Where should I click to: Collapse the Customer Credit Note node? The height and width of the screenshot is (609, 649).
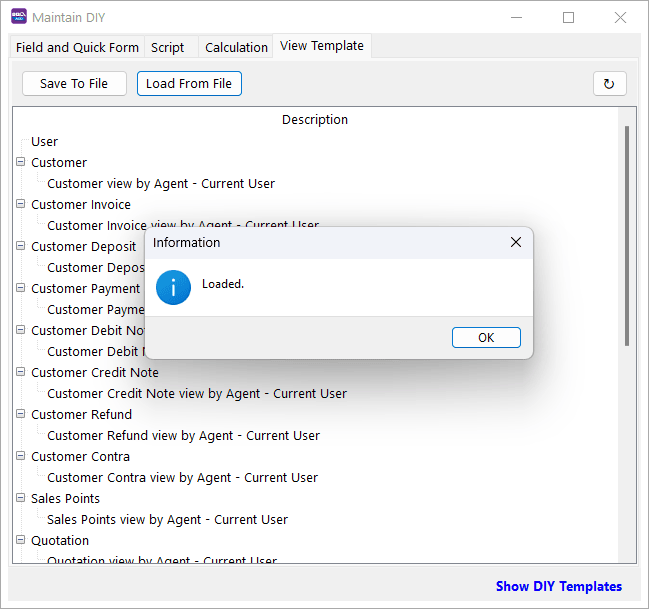(21, 372)
